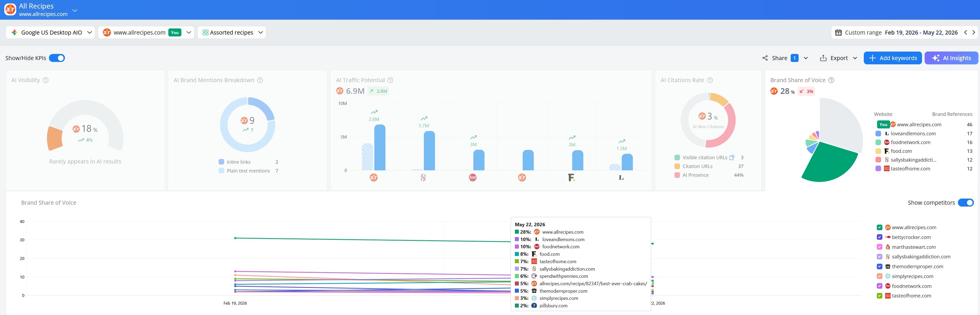The height and width of the screenshot is (315, 980).
Task: Click the All Recipes logo icon in header
Action: [x=10, y=10]
